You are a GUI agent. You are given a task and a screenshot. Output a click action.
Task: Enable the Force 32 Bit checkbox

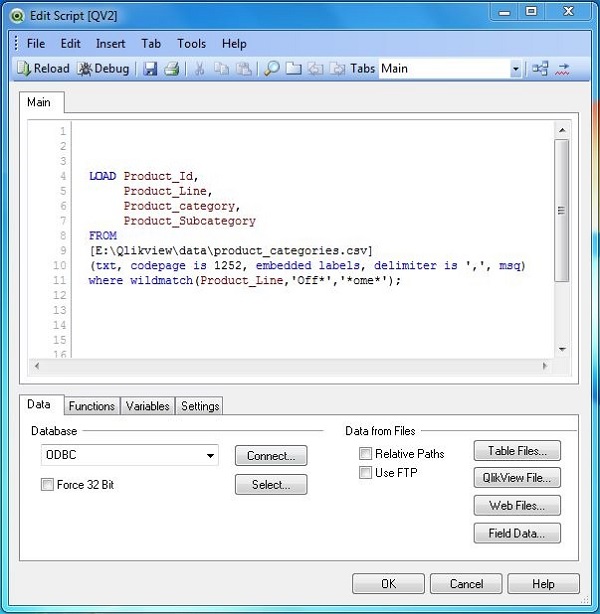(x=47, y=484)
